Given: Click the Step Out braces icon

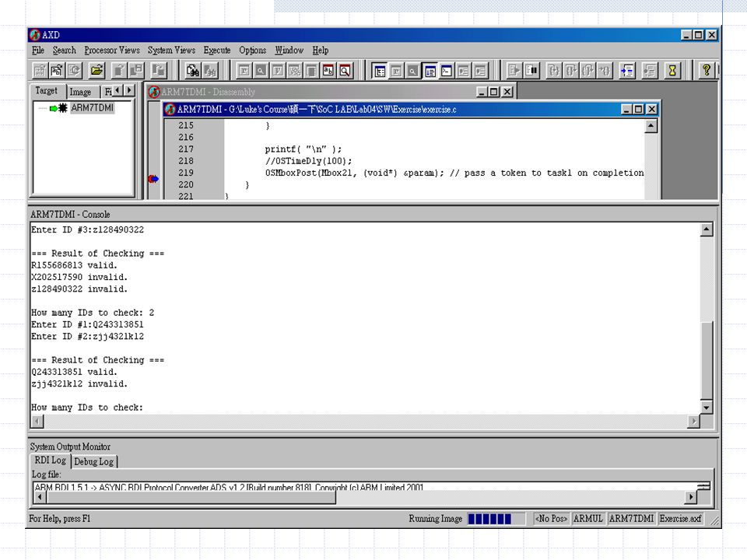Looking at the screenshot, I should [x=587, y=71].
